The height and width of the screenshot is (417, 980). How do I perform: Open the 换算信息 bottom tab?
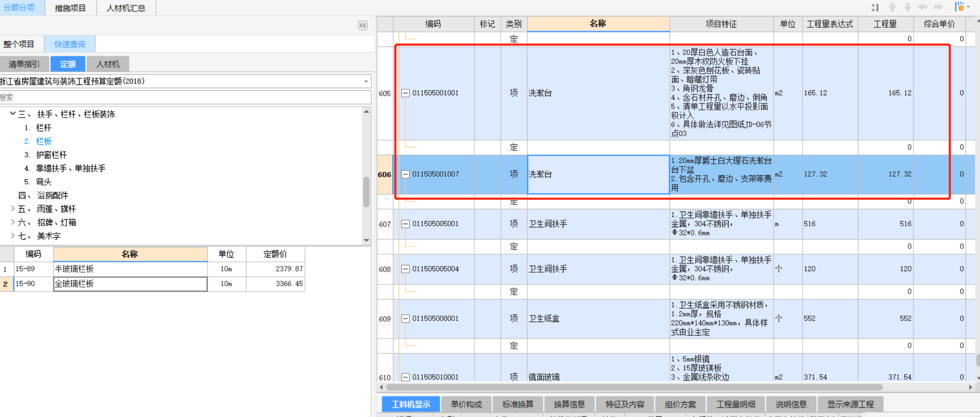coord(569,404)
